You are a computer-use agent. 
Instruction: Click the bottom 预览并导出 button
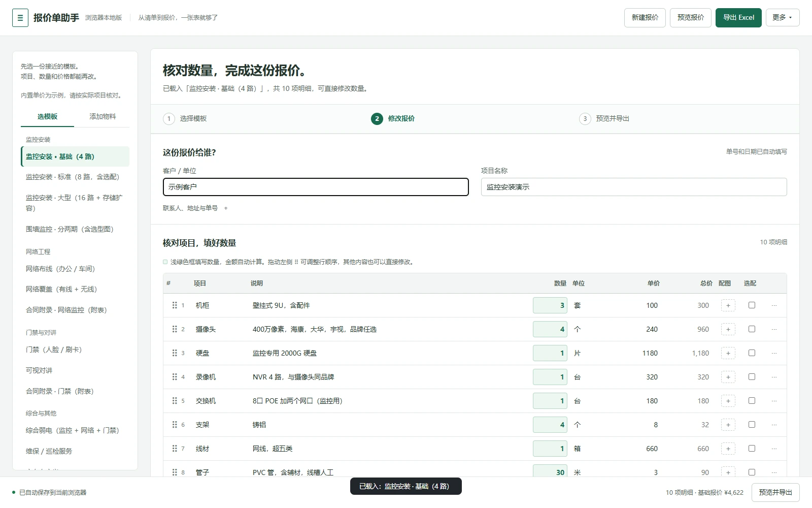(775, 492)
